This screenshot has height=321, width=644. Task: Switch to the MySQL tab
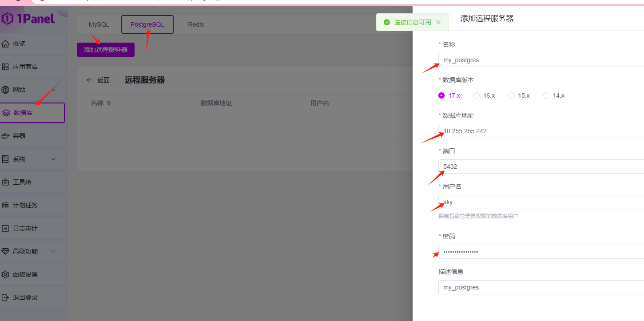click(x=99, y=24)
